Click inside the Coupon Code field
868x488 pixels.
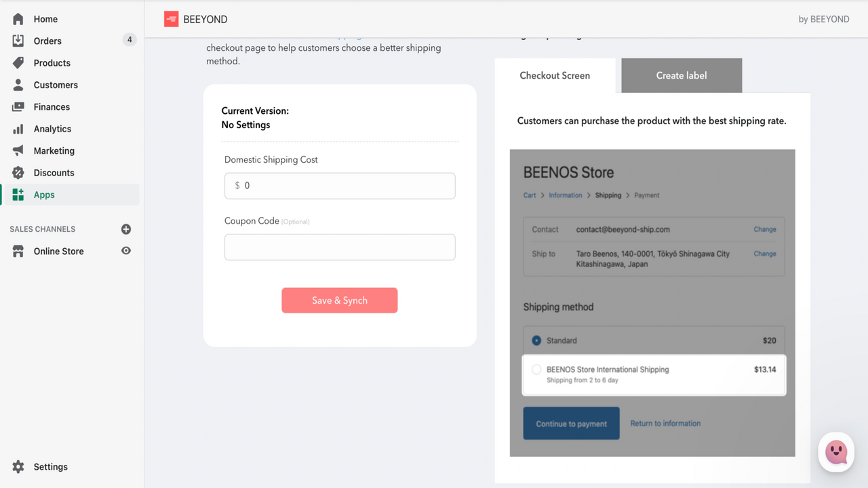pyautogui.click(x=339, y=247)
